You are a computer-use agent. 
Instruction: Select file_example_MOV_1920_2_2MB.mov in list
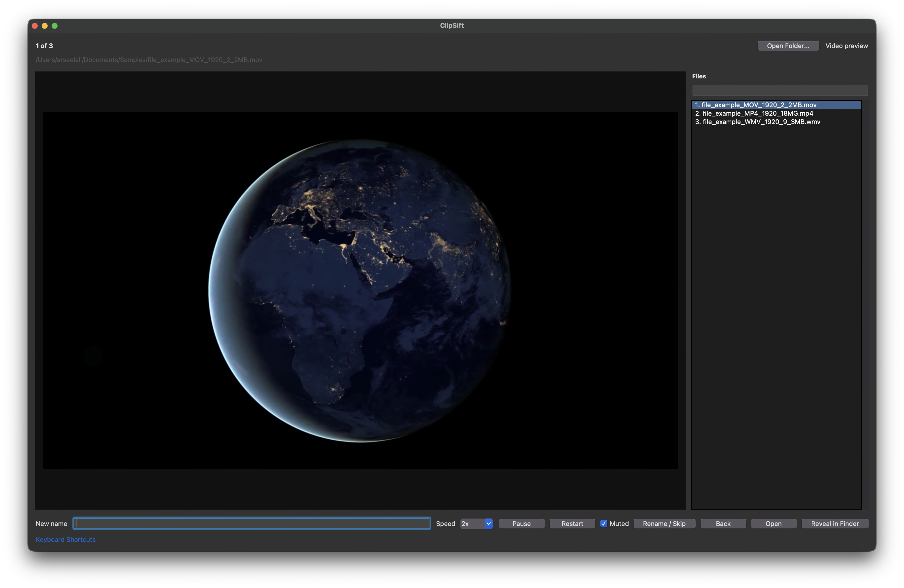(x=776, y=105)
